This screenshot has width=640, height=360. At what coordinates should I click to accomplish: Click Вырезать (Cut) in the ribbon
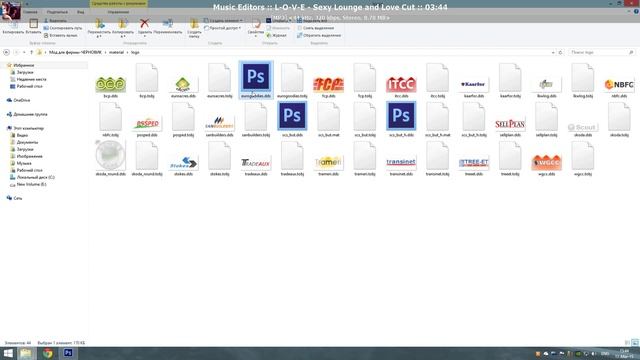point(56,20)
